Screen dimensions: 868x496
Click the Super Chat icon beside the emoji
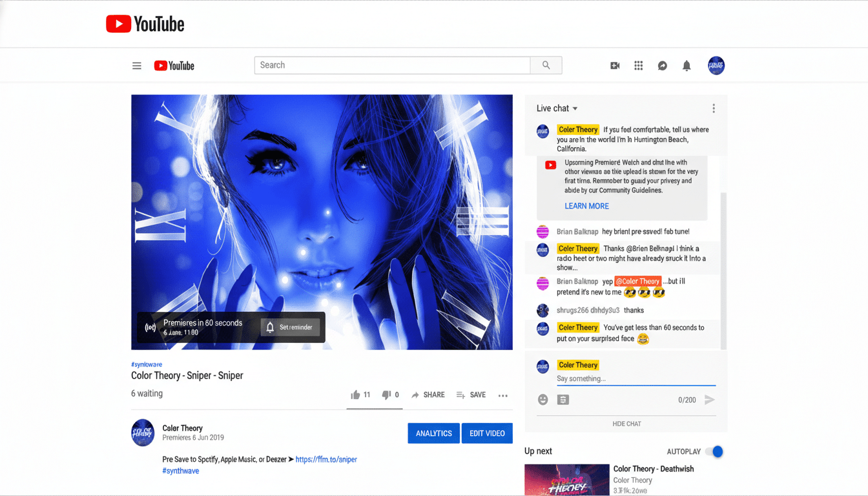563,400
